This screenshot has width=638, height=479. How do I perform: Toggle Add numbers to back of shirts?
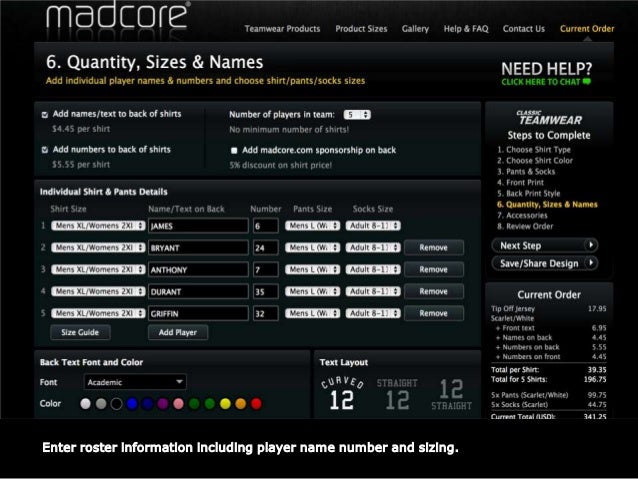coord(45,150)
